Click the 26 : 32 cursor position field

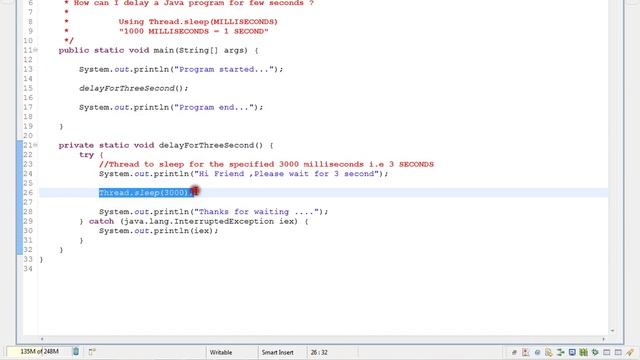(x=319, y=352)
